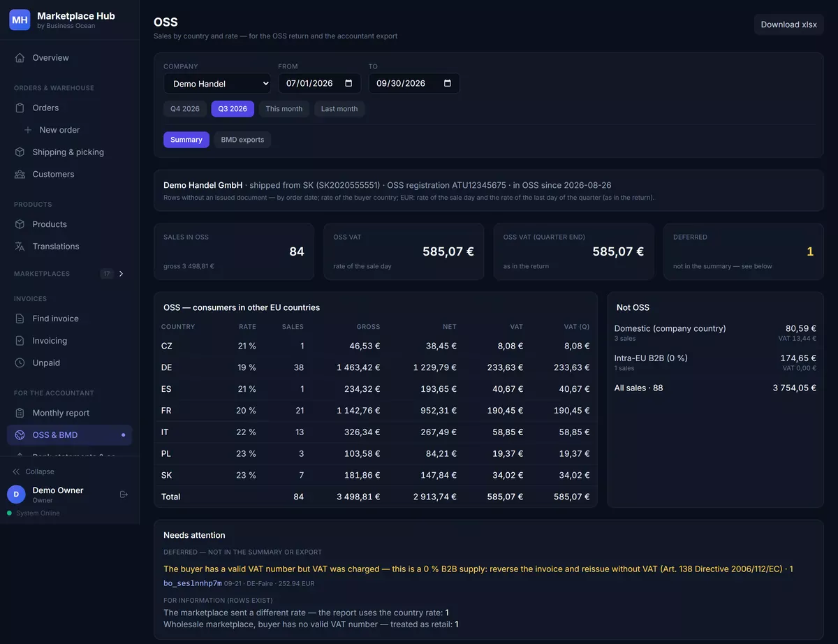Open Shipping & picking page
This screenshot has height=644, width=838.
(69, 152)
